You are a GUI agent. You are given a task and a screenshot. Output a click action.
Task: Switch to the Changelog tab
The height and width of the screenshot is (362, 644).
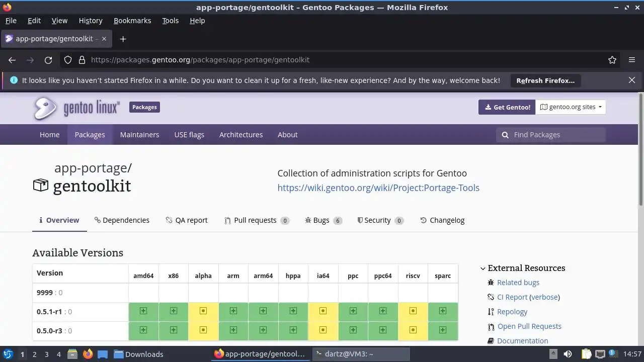coord(442,220)
